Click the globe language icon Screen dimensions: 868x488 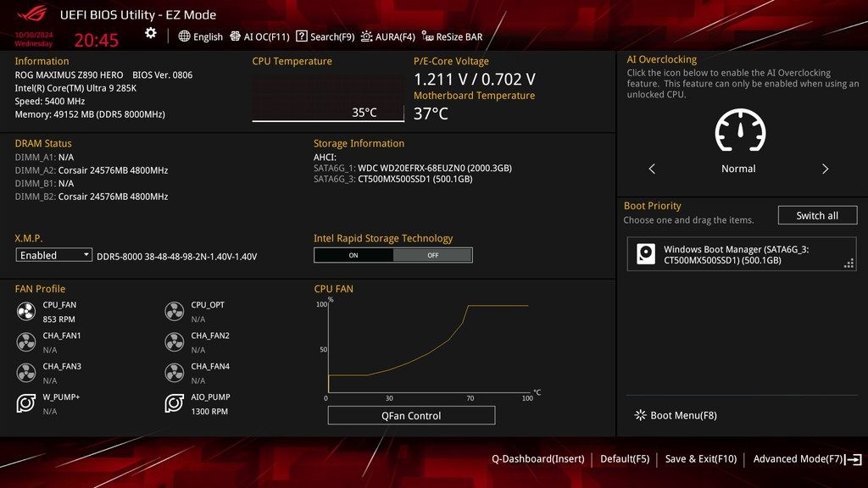pyautogui.click(x=184, y=36)
